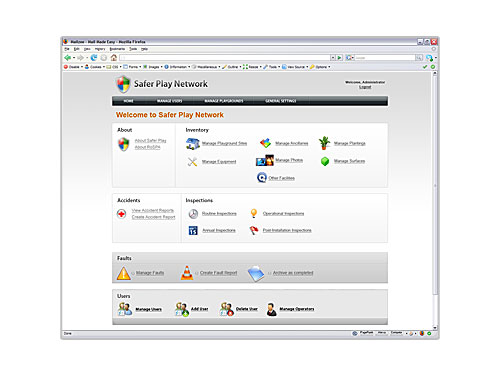500x375 pixels.
Task: Click the Manage Faults warning triangle icon
Action: pos(123,273)
